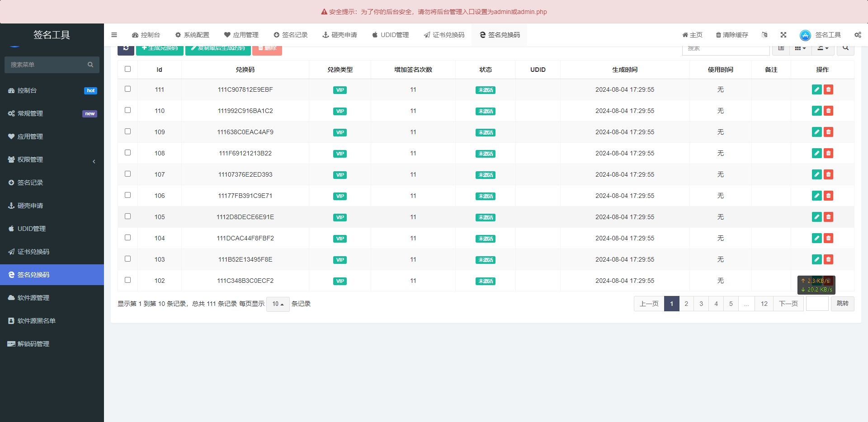Viewport: 868px width, 422px height.
Task: Open the columns grid dropdown
Action: pos(800,49)
